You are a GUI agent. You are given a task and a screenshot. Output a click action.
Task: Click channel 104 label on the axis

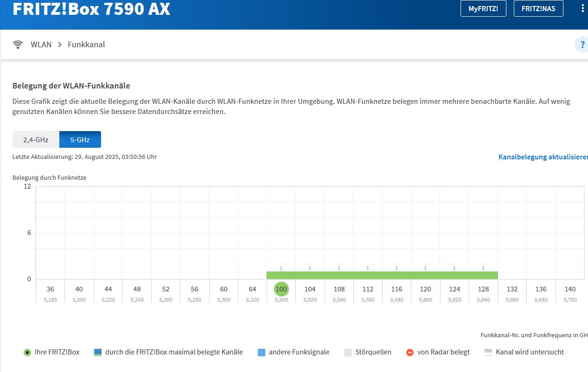(310, 289)
